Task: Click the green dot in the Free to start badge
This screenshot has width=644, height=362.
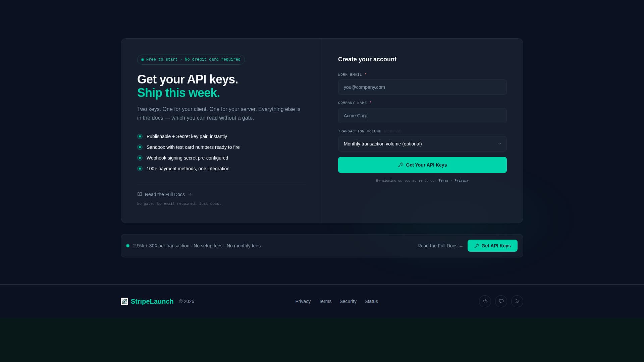Action: point(142,59)
